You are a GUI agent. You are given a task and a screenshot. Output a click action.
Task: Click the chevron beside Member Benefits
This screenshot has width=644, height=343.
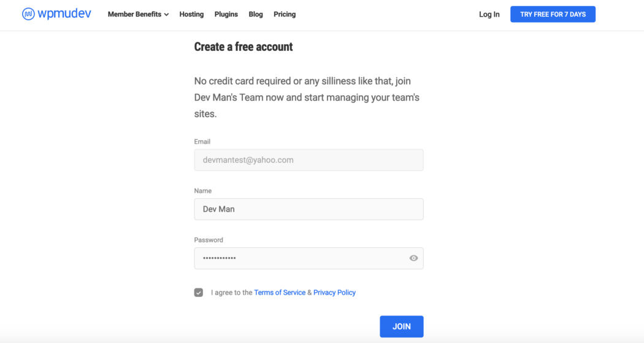pos(166,15)
